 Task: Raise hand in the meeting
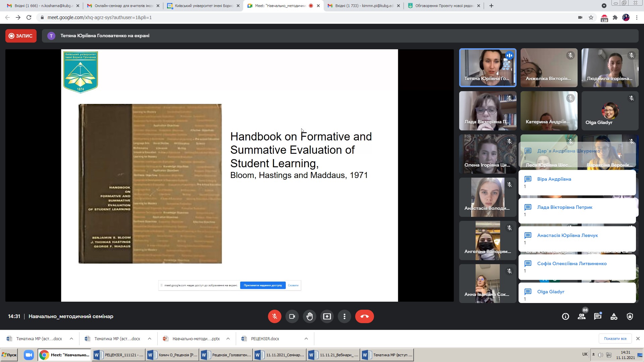coord(309,316)
